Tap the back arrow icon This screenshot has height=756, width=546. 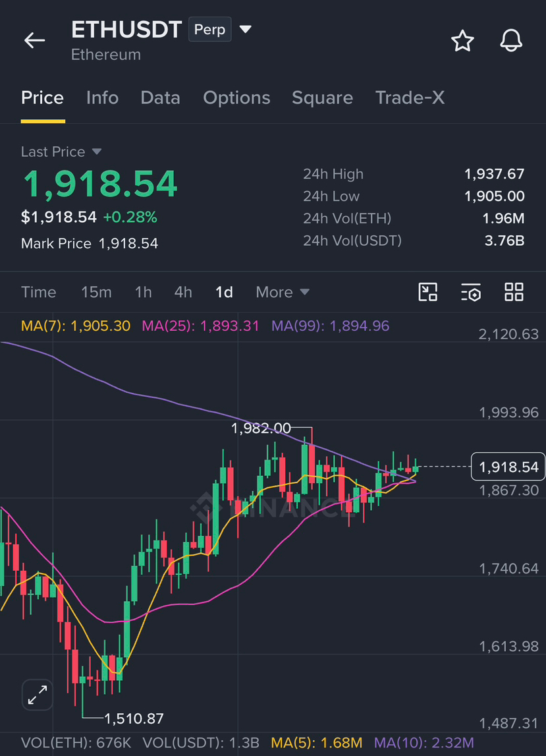(35, 40)
